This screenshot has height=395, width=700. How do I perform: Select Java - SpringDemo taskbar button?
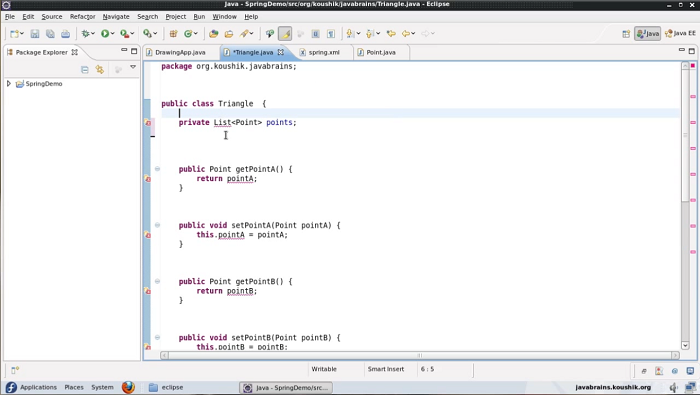coord(286,387)
